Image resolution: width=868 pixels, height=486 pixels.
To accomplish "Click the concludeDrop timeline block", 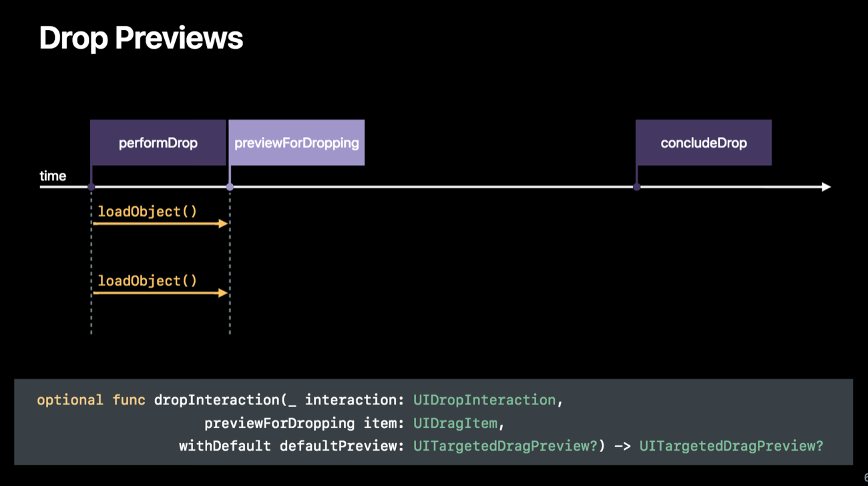I will pyautogui.click(x=704, y=142).
